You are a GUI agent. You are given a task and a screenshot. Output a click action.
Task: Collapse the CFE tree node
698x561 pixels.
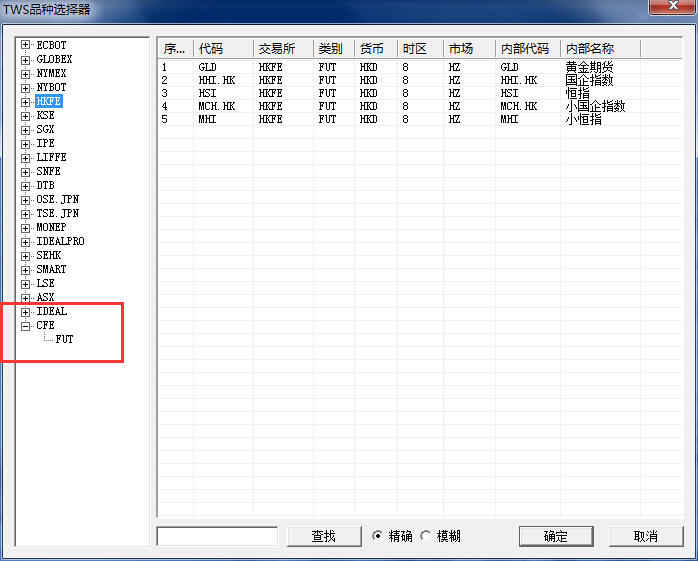[x=25, y=326]
